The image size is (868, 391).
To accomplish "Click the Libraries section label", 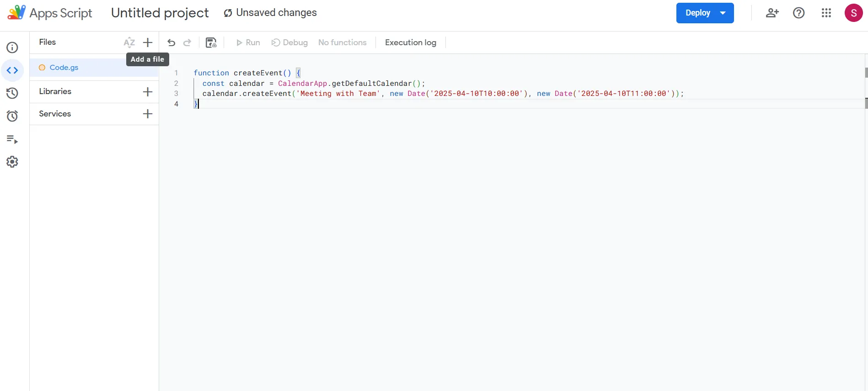I will click(55, 91).
